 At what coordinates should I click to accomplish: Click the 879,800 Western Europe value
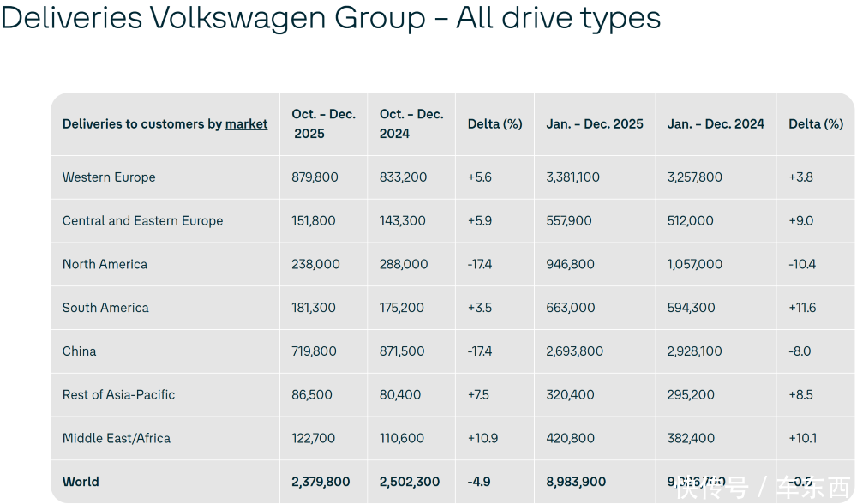click(315, 177)
